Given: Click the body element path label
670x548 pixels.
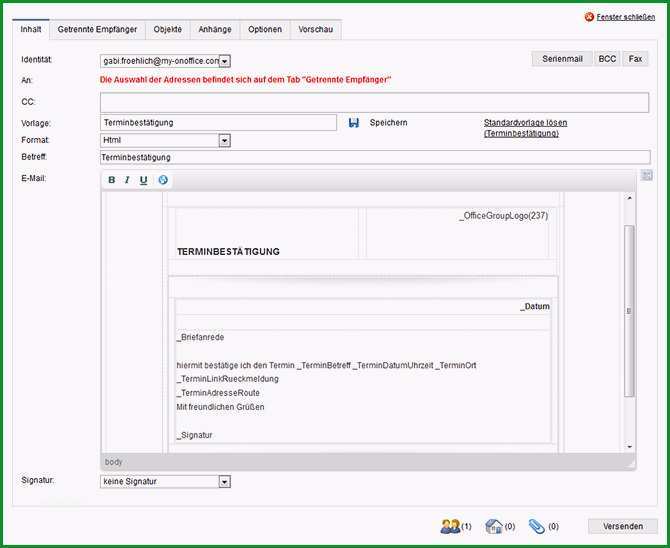Looking at the screenshot, I should (114, 462).
